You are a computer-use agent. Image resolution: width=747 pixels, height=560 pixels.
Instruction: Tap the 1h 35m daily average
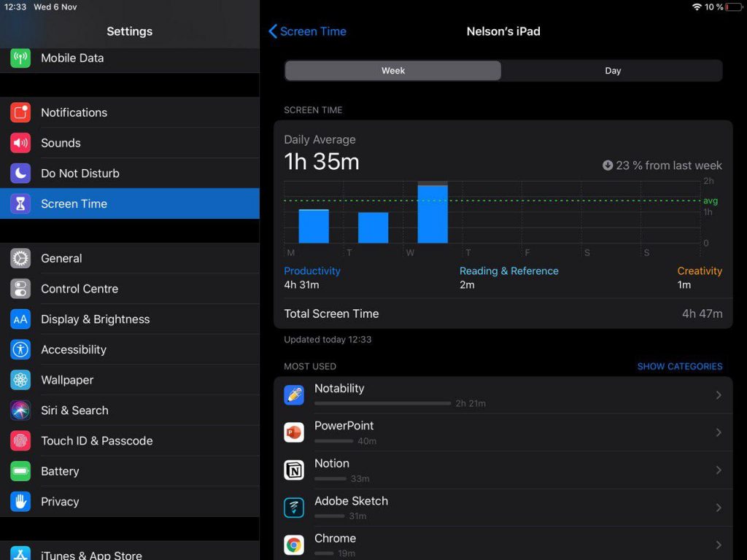[322, 162]
